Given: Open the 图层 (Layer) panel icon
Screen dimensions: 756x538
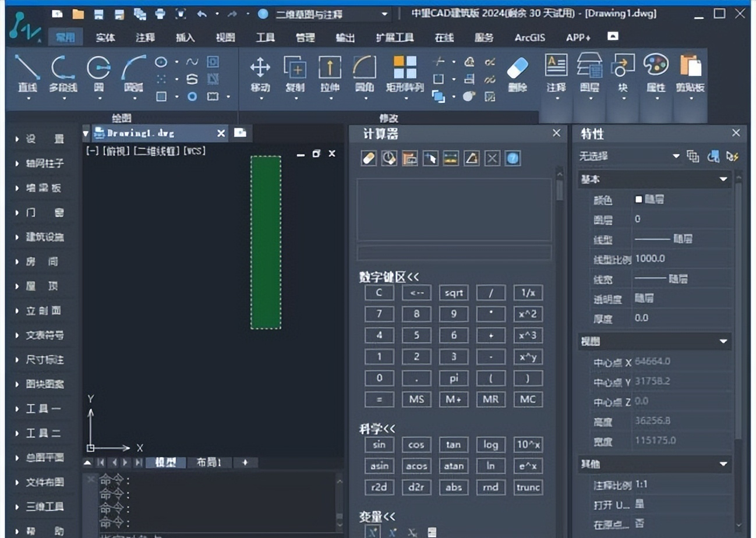Looking at the screenshot, I should [589, 65].
